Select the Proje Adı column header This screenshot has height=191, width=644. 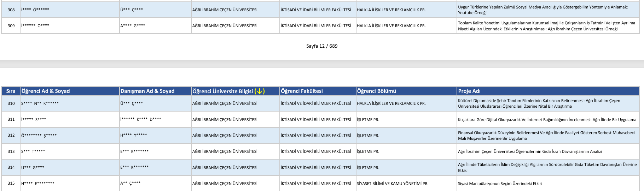point(469,91)
